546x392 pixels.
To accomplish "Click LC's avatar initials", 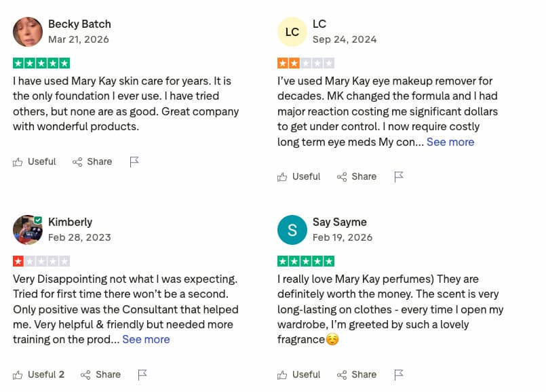I will 292,31.
